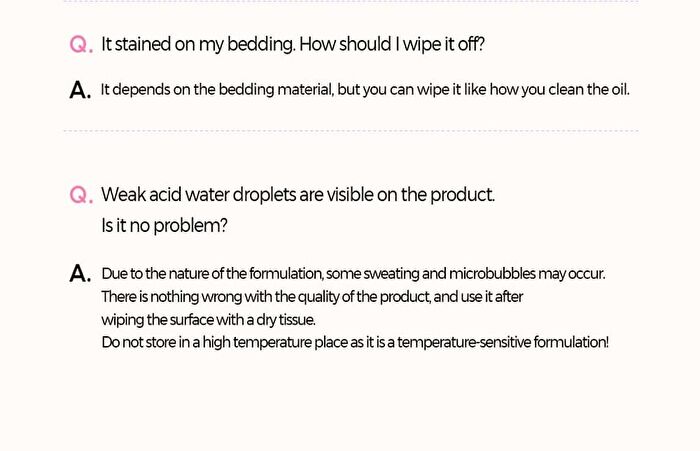The width and height of the screenshot is (700, 451).
Task: Click the line 'Is it no problem?'
Action: [164, 226]
